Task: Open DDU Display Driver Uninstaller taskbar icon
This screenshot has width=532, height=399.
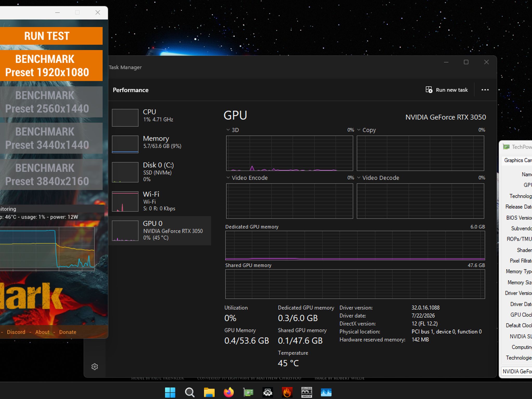Action: coord(307,392)
